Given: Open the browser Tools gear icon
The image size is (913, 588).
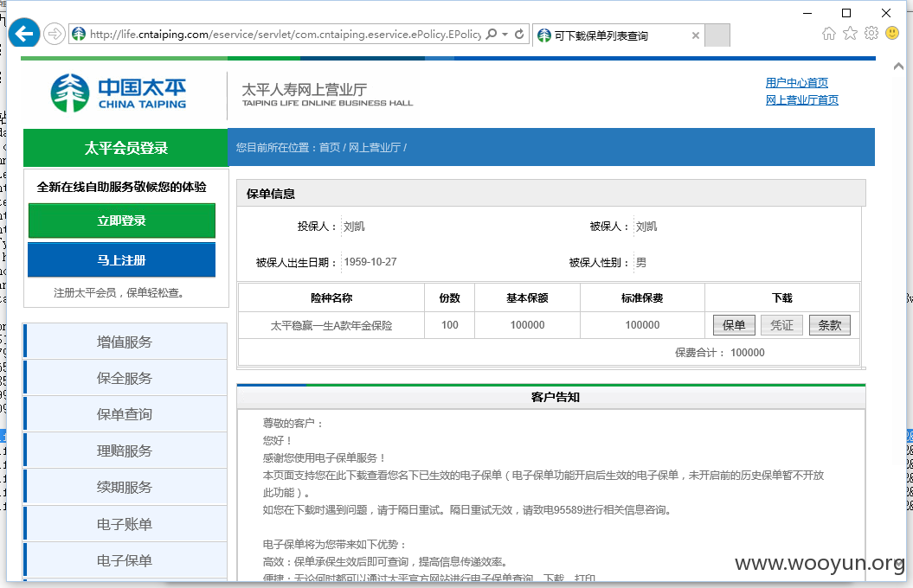Looking at the screenshot, I should (871, 33).
